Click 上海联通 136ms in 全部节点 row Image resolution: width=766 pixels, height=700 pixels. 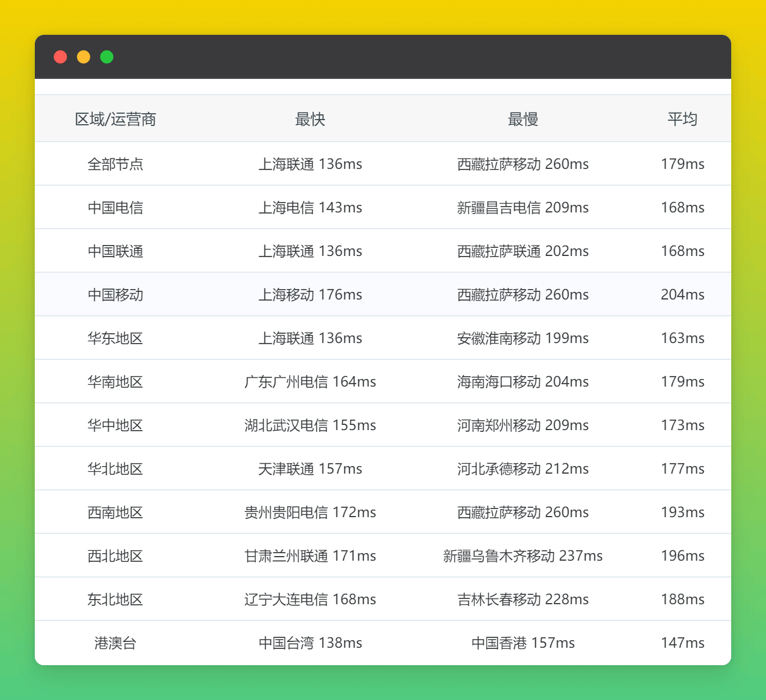310,164
